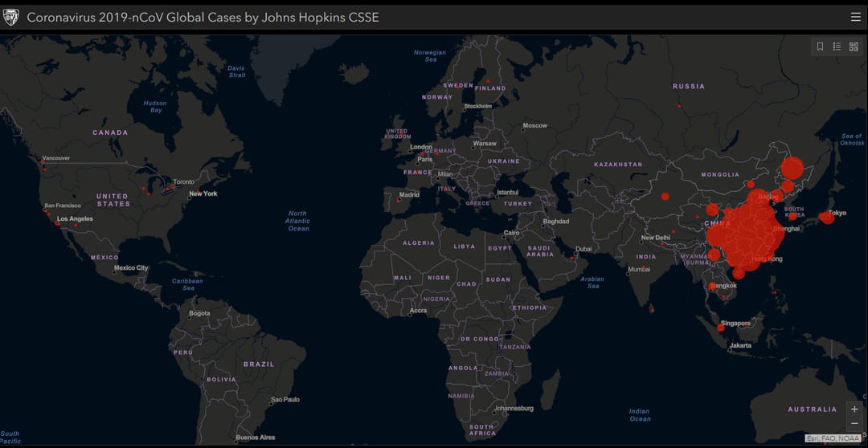Select the case dot near Madrid
This screenshot has height=448, width=868.
tap(399, 200)
